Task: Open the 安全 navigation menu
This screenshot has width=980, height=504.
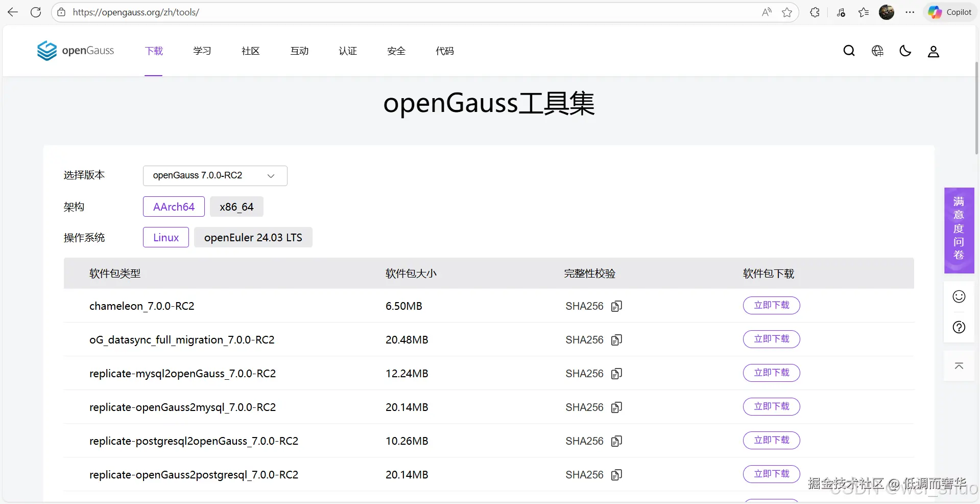Action: pyautogui.click(x=396, y=51)
